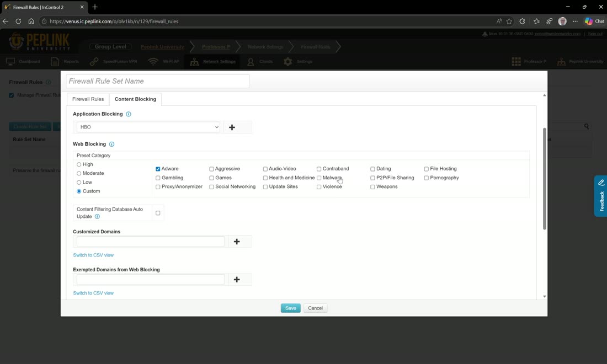Enable Content Filtering Database Auto Update
607x364 pixels.
(158, 213)
